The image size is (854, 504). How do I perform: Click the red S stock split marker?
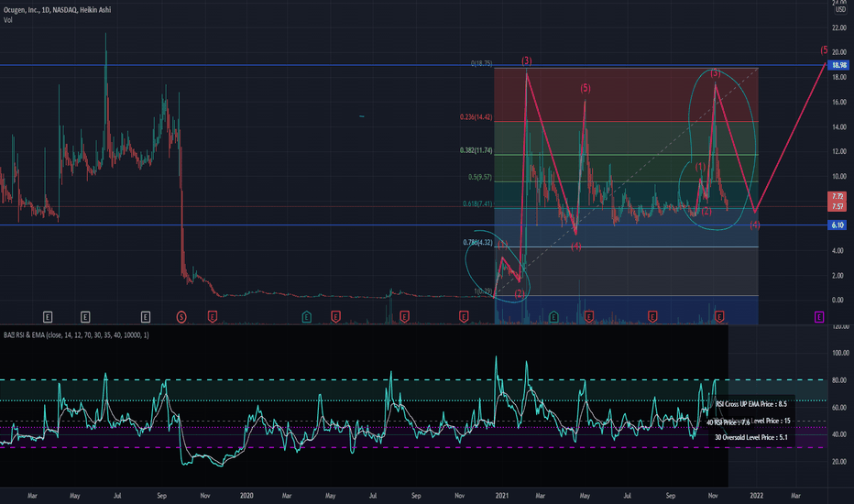[x=181, y=316]
